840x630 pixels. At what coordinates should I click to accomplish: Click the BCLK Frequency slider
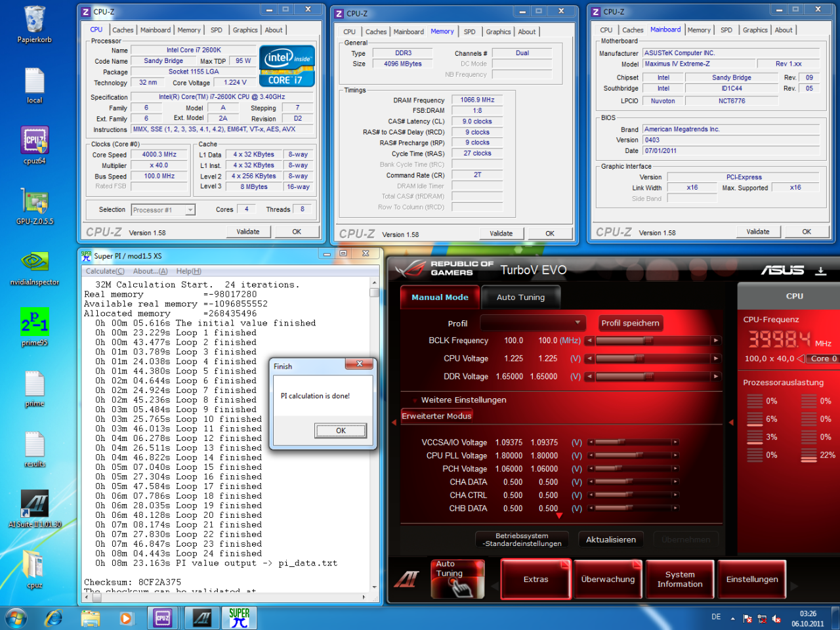(x=652, y=341)
